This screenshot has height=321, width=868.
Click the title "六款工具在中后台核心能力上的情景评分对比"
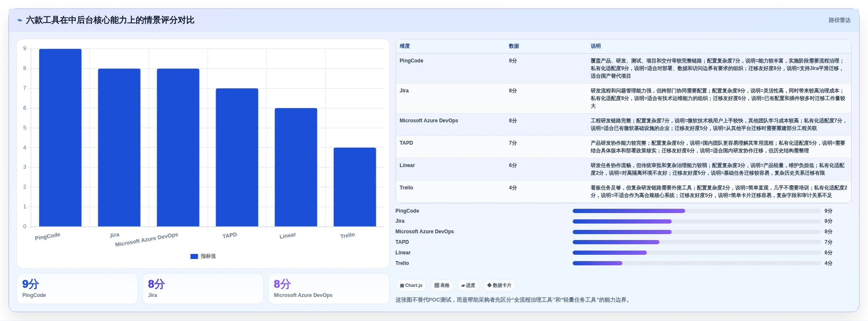coord(110,20)
